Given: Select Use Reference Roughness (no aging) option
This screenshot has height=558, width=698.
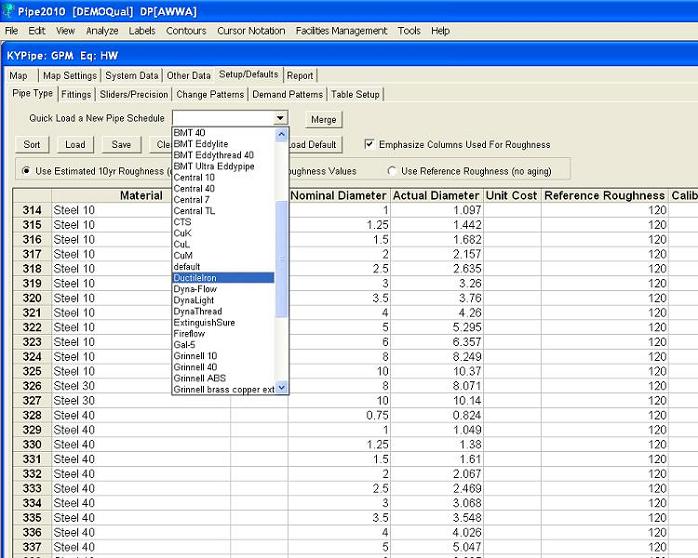Looking at the screenshot, I should [x=392, y=171].
